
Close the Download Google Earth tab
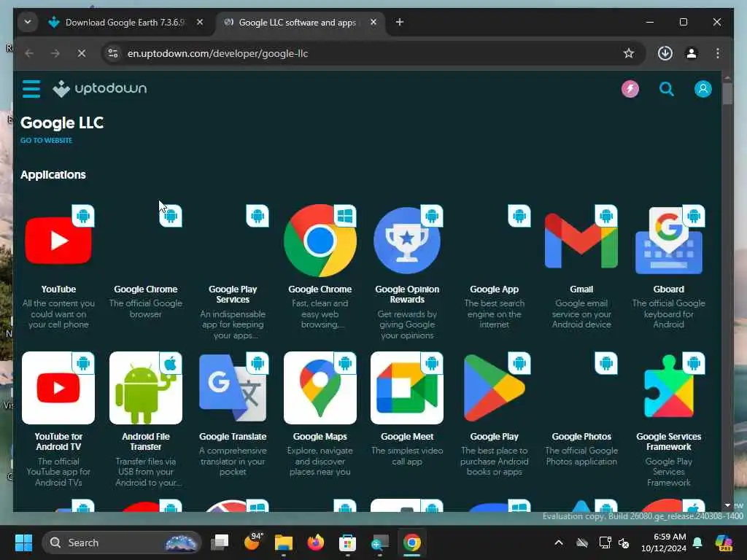pyautogui.click(x=200, y=22)
